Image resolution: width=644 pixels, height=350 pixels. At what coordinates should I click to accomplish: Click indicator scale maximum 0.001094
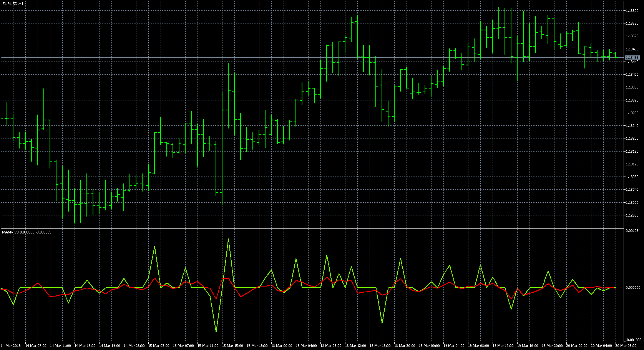pyautogui.click(x=633, y=231)
